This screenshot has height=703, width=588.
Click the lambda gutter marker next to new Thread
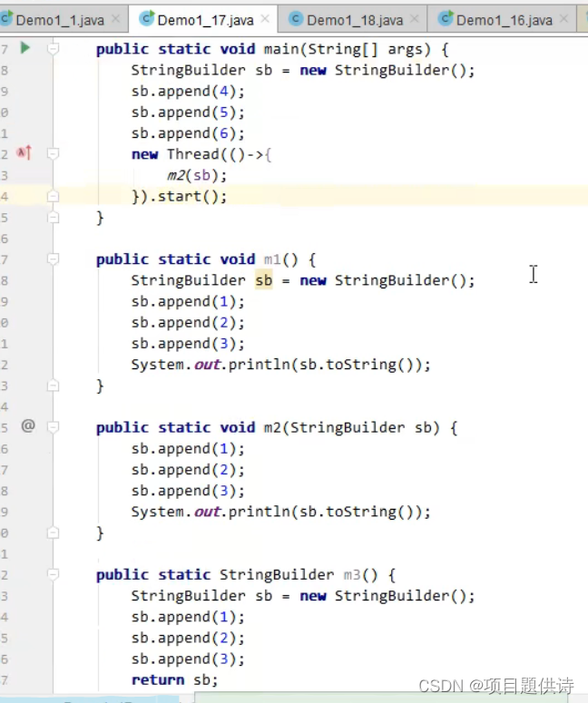[x=24, y=153]
